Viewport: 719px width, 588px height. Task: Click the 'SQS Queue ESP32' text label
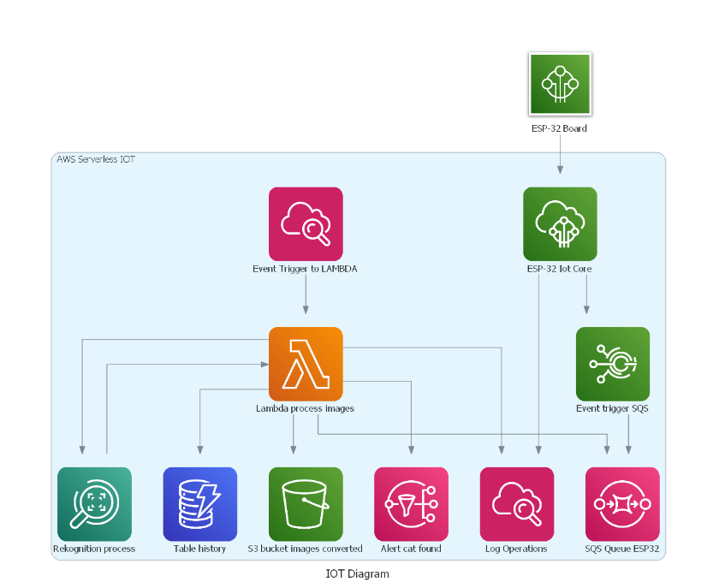622,549
